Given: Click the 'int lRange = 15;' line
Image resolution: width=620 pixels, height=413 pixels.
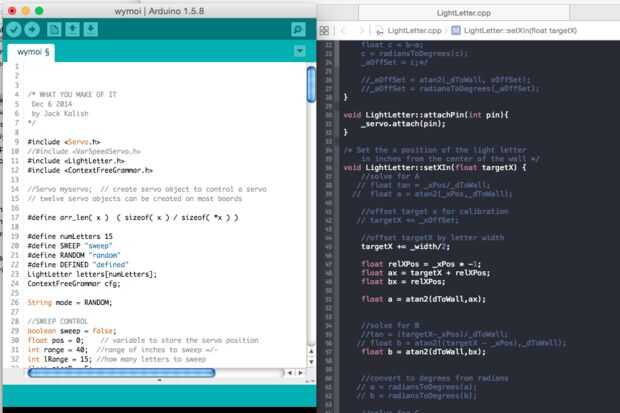Looking at the screenshot, I should 60,359.
